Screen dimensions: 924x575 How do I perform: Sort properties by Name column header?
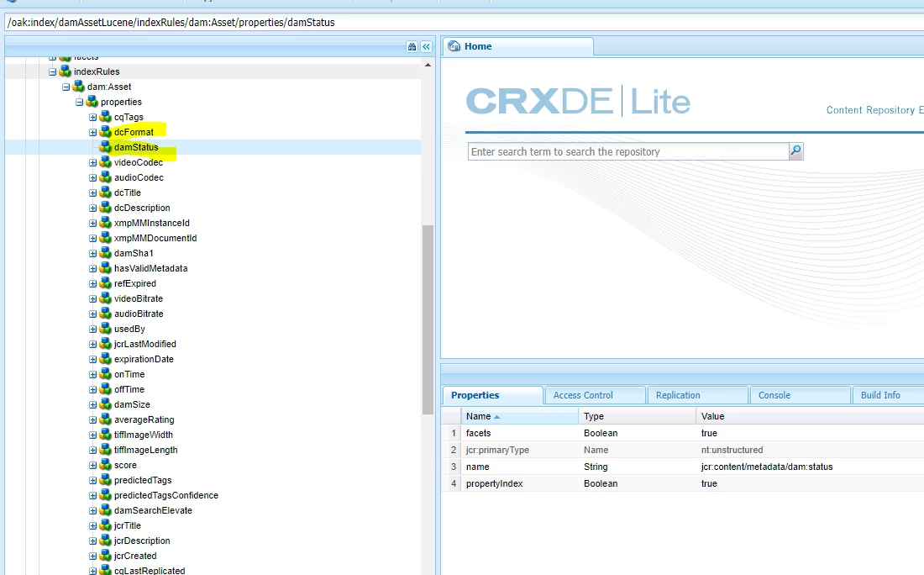[519, 416]
